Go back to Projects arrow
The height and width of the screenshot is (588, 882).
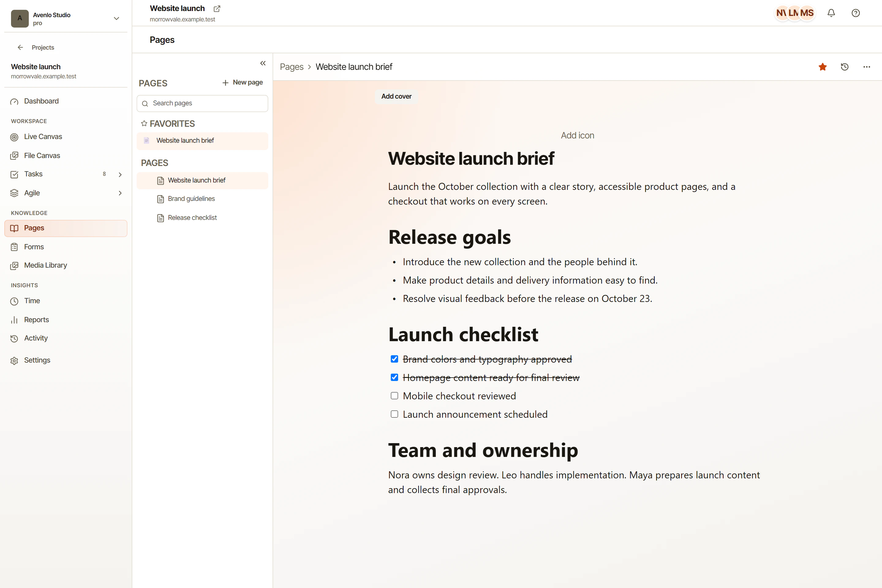(20, 47)
